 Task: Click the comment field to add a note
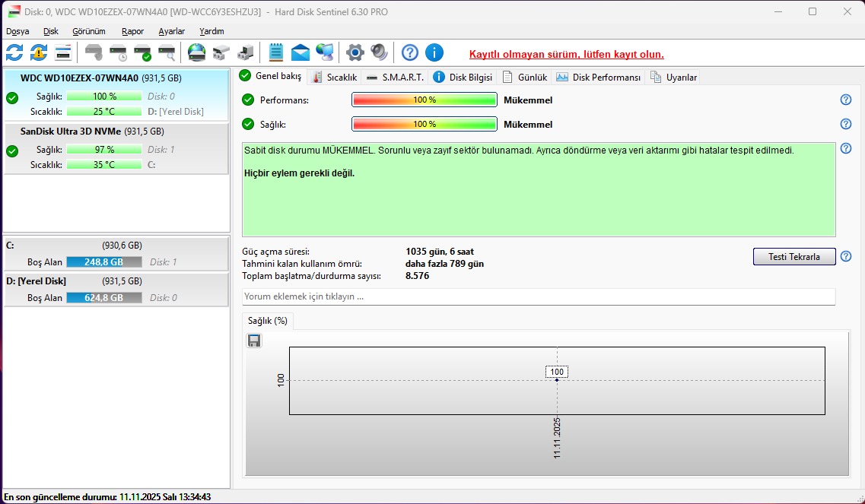[538, 296]
